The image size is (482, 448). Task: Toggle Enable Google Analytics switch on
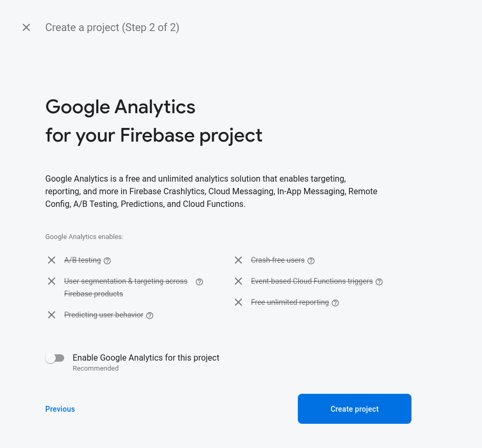55,358
